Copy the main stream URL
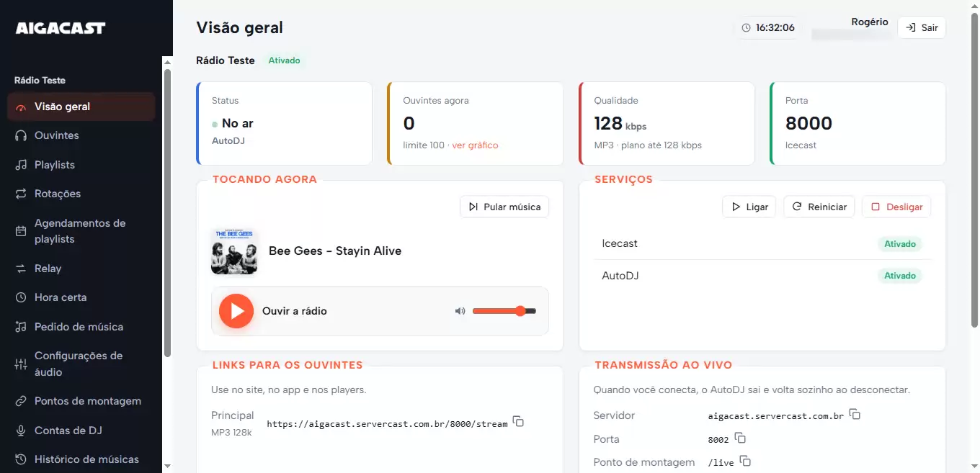980x473 pixels. (518, 422)
